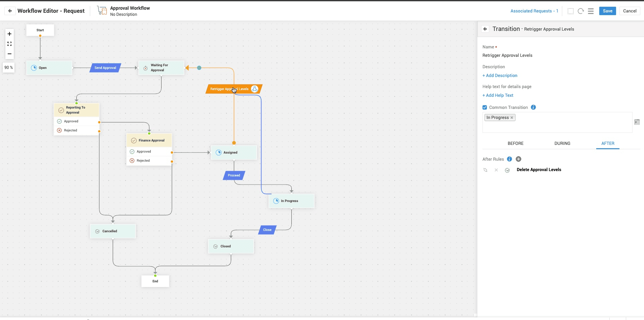Select the Closed status node

click(x=231, y=246)
